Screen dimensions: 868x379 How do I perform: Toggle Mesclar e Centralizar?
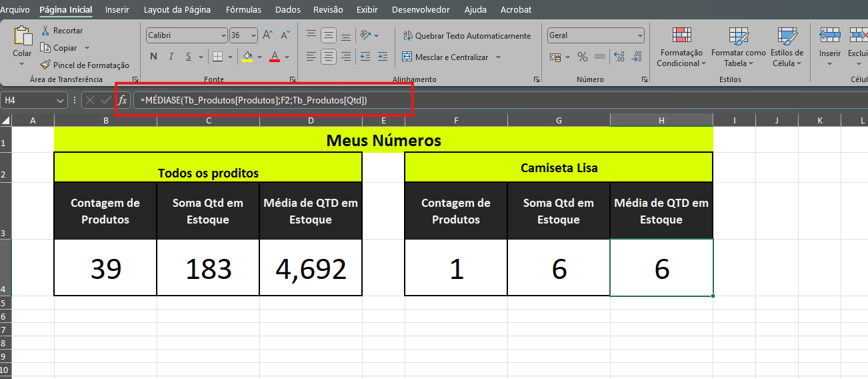[446, 57]
